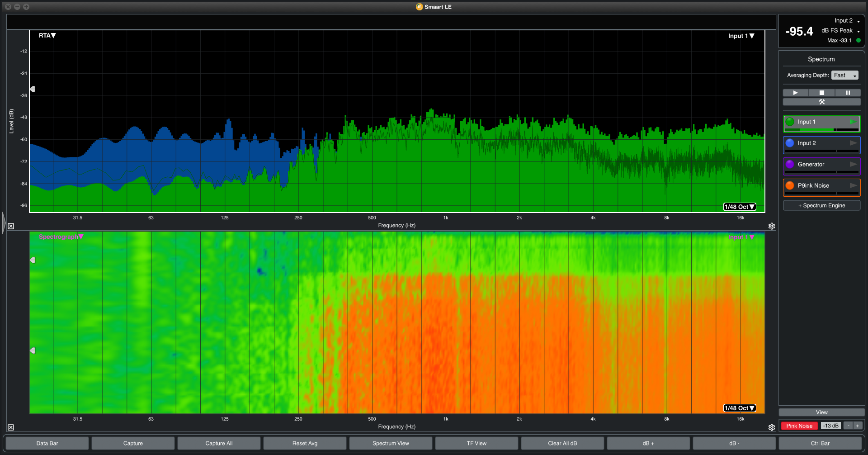Expand the left side panel arrow
This screenshot has height=455, width=868.
pyautogui.click(x=4, y=223)
